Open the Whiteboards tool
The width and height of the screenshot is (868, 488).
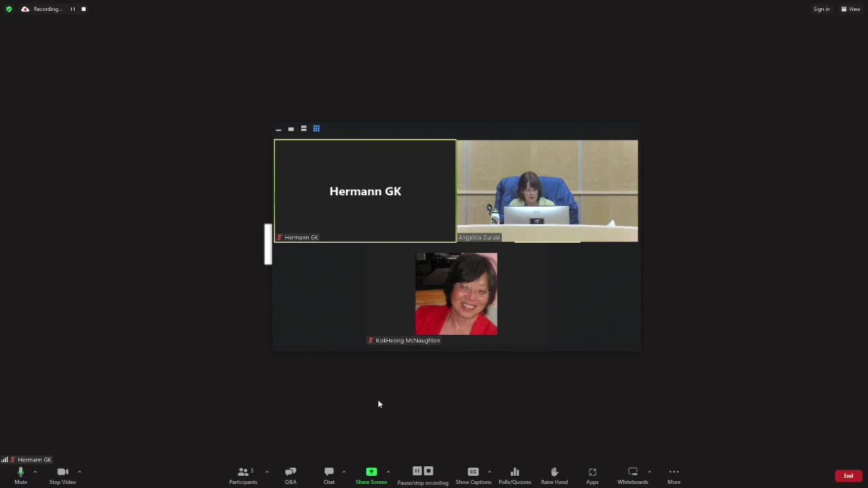tap(633, 475)
